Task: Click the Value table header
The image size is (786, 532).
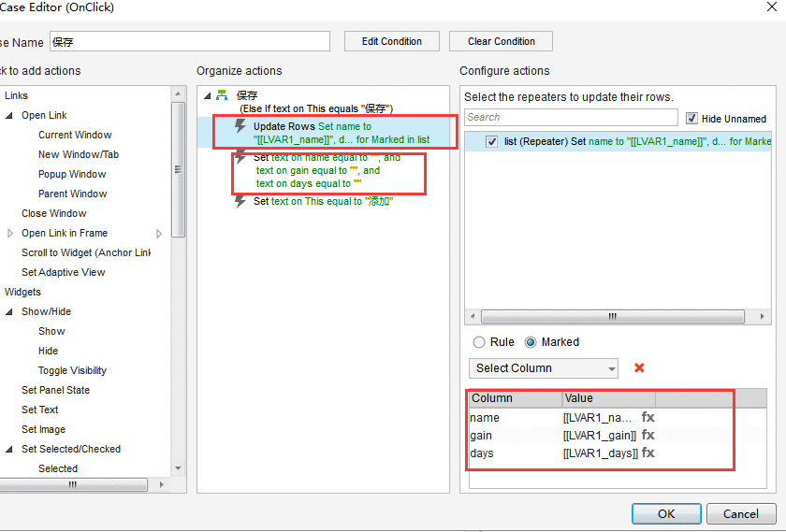Action: click(x=608, y=398)
